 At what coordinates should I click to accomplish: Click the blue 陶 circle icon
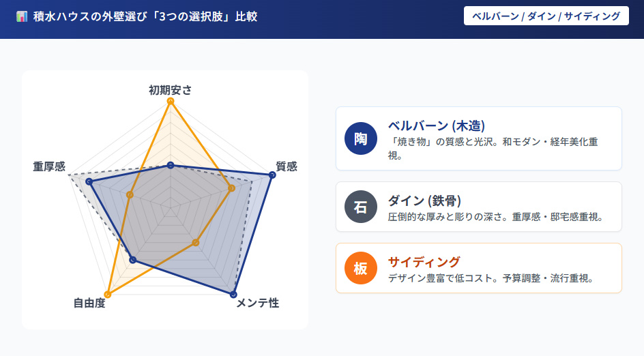click(361, 138)
